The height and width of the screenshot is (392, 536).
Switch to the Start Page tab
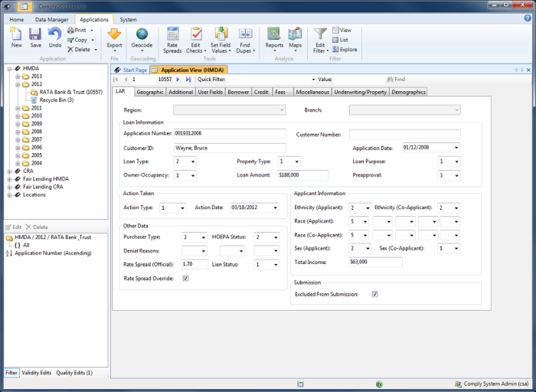[x=131, y=70]
